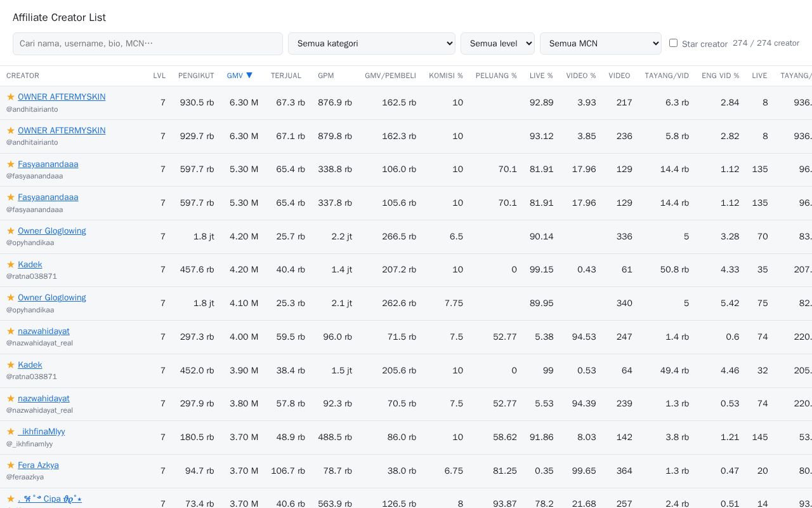Select the @feraazkya username text

point(25,477)
